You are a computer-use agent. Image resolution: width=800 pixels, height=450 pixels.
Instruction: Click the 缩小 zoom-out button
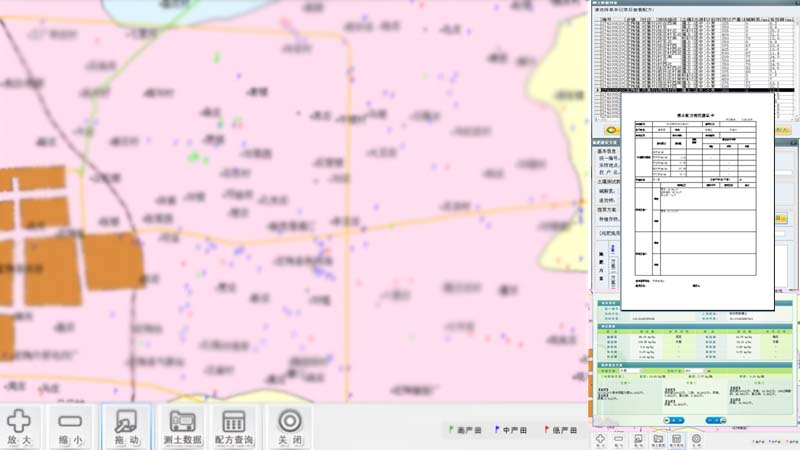pos(72,426)
